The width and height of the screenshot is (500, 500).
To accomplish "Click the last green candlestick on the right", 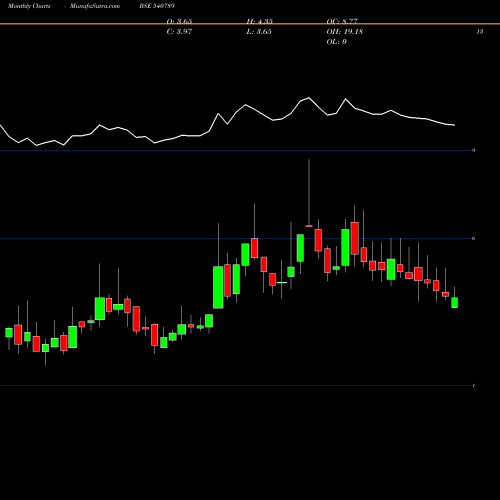I will (455, 303).
